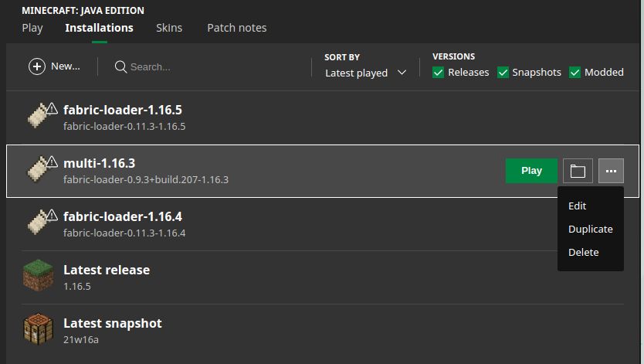Image resolution: width=644 pixels, height=364 pixels.
Task: Uncheck the Releases versions checkbox
Action: 439,73
